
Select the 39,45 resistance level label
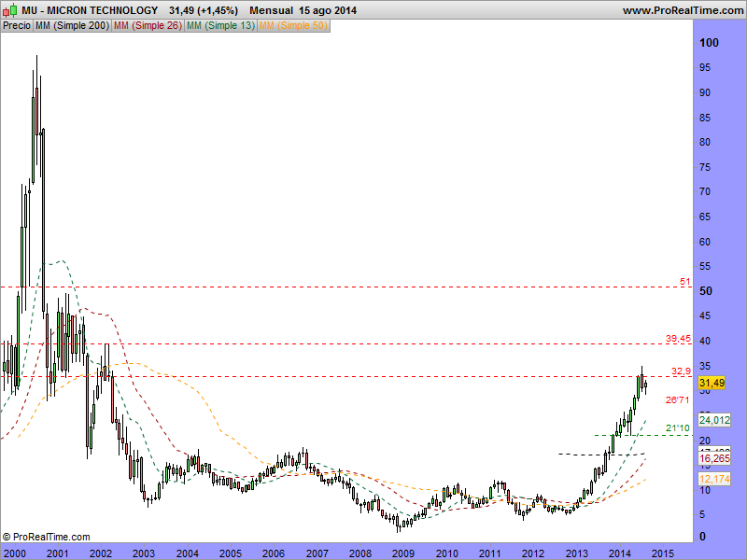tap(678, 339)
